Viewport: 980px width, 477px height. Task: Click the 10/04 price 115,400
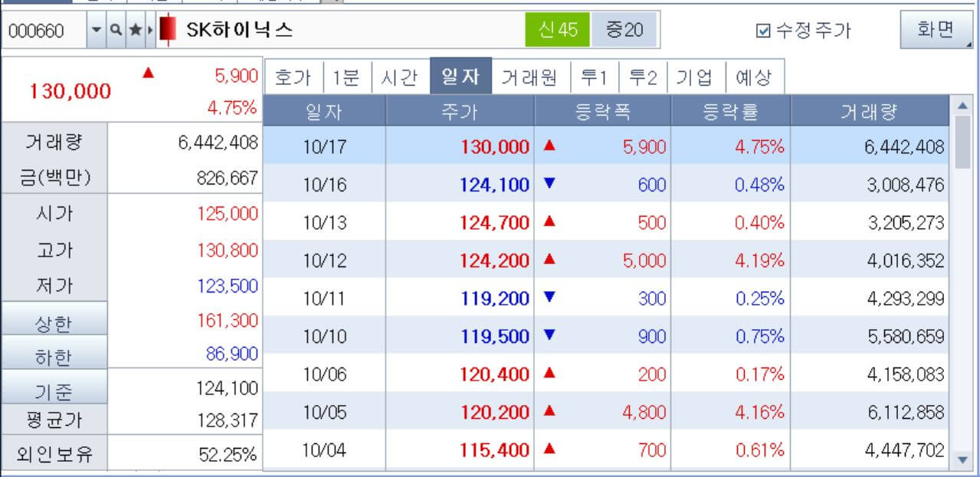point(495,450)
